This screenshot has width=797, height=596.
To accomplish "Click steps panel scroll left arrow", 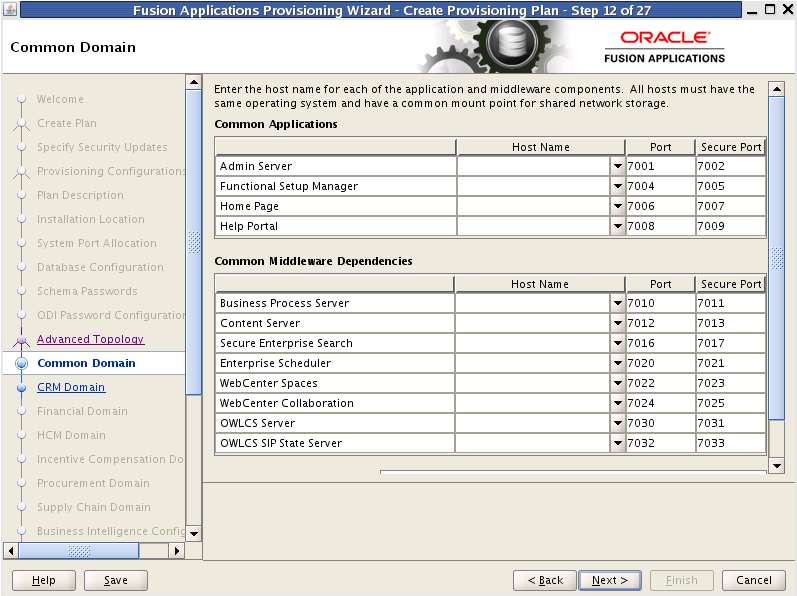I will click(11, 551).
